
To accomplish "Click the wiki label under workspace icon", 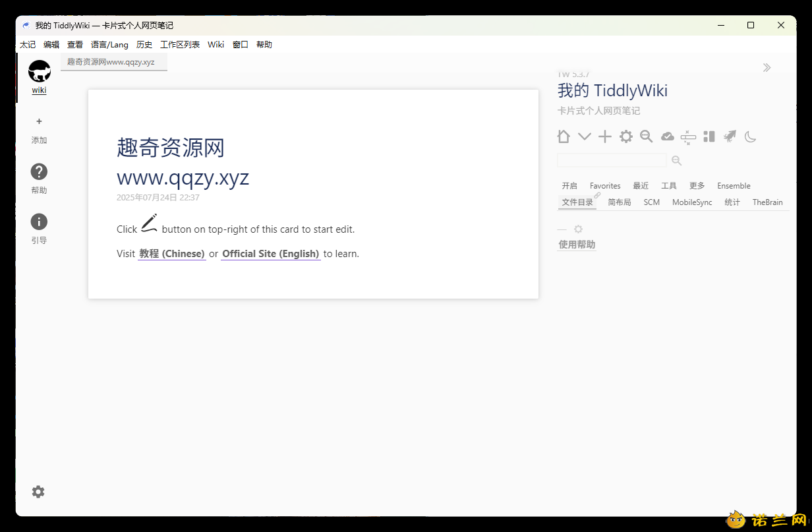I will [x=39, y=90].
